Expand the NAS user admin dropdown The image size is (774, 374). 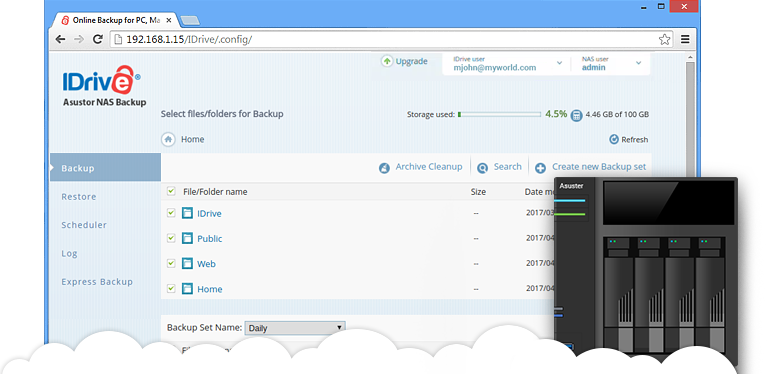pyautogui.click(x=638, y=63)
